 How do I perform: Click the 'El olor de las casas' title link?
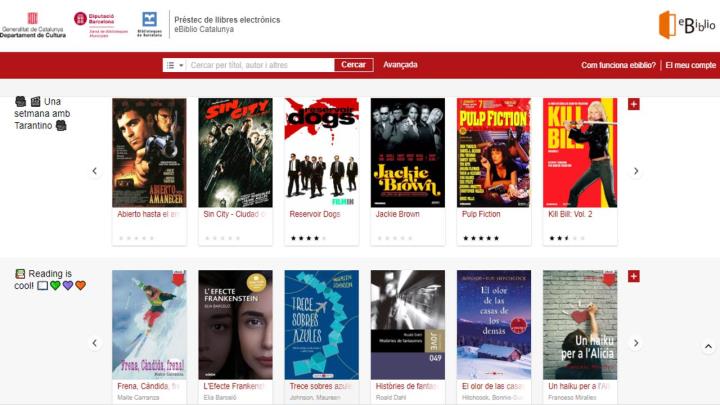click(x=492, y=386)
